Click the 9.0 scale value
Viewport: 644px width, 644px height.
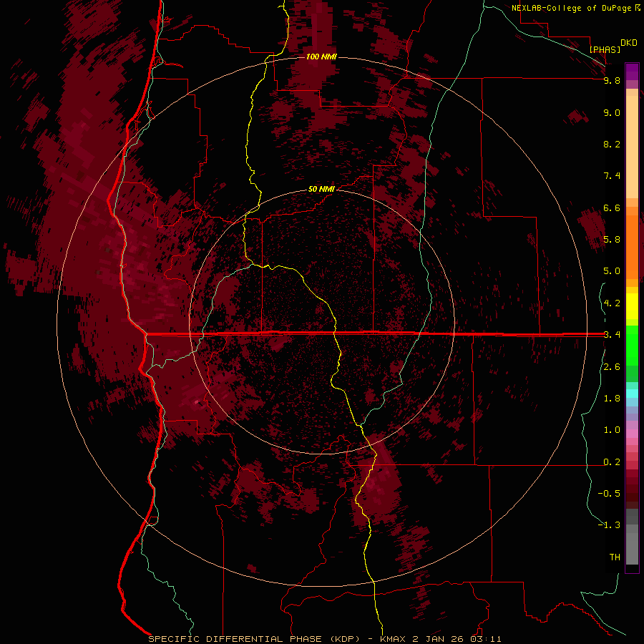612,112
